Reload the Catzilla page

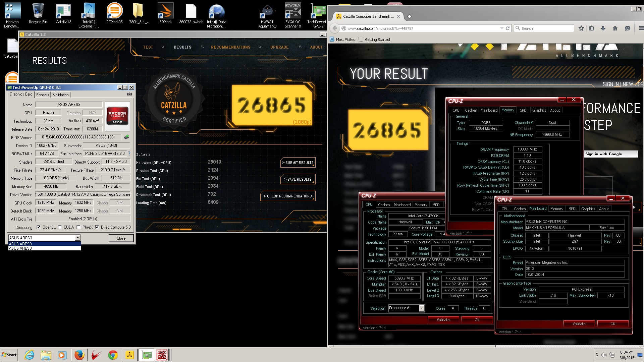pos(508,28)
